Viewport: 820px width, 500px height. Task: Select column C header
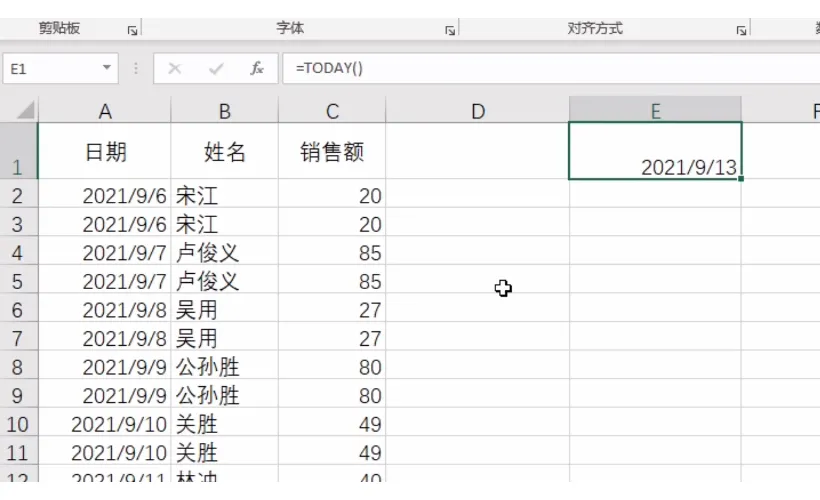332,111
